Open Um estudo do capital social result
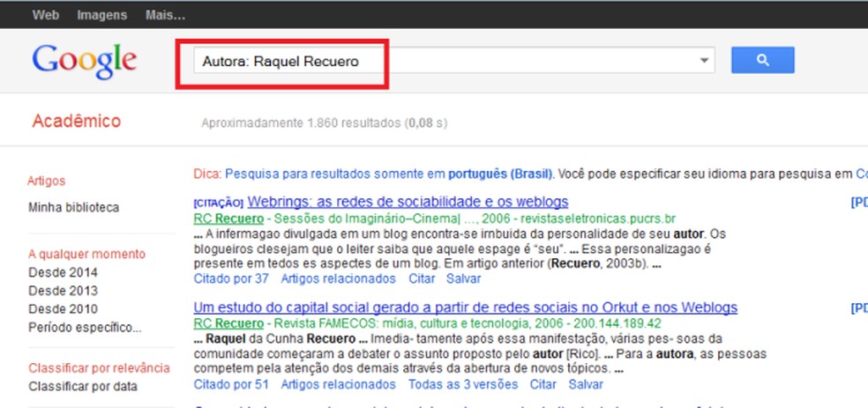Viewport: 868px width, 408px height. (x=466, y=307)
